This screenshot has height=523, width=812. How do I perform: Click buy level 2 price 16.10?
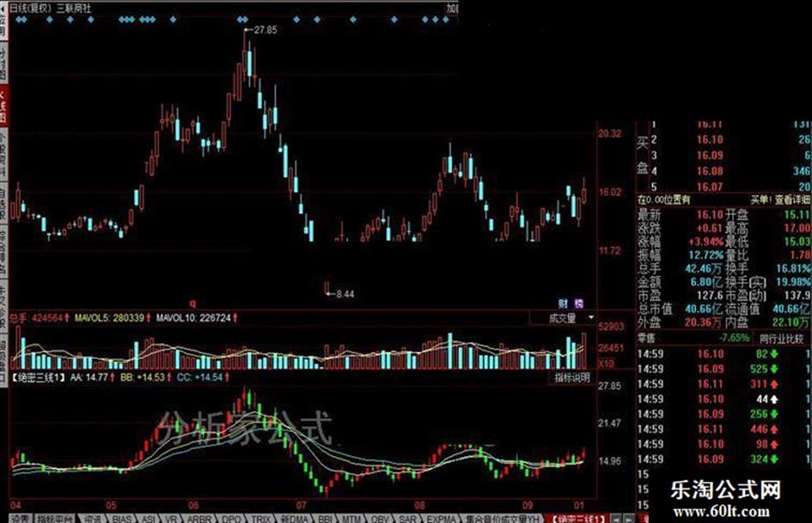(710, 139)
